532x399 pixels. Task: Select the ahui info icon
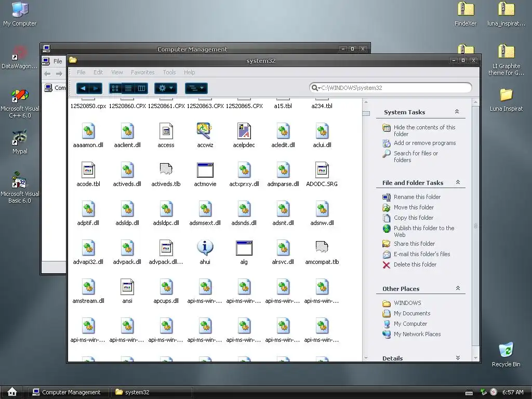[x=205, y=248]
